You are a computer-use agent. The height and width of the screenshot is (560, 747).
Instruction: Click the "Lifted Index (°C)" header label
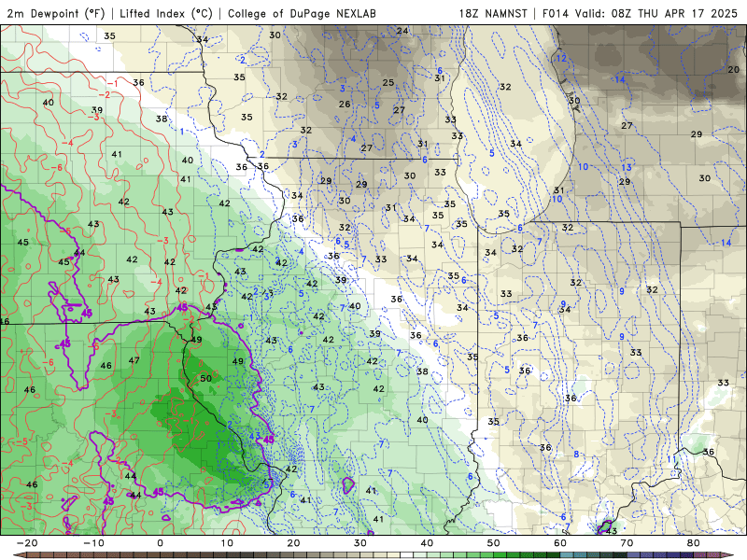pos(166,13)
